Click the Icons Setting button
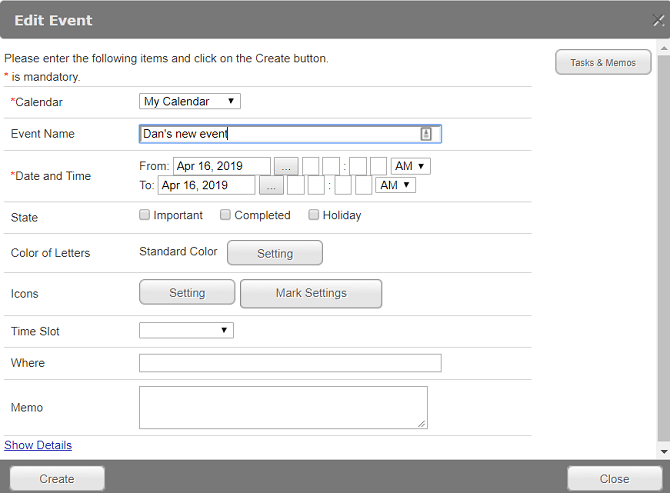The height and width of the screenshot is (493, 670). coord(187,293)
